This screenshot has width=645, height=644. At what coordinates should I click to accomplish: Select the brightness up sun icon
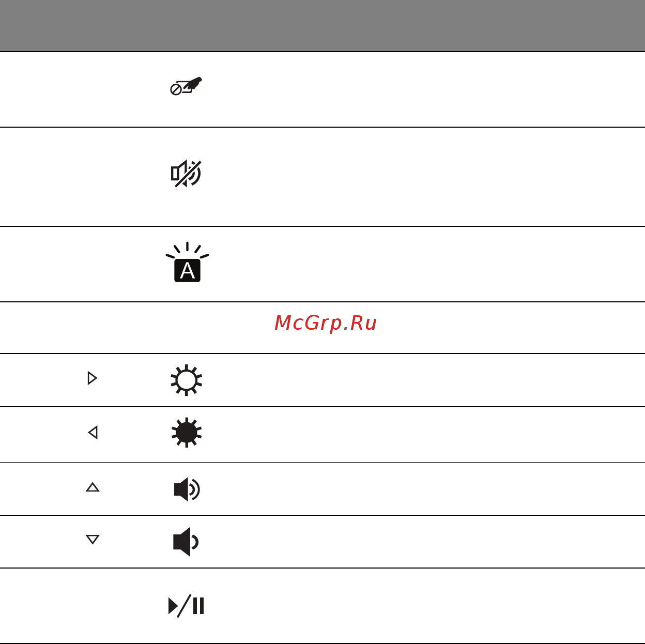pos(187,380)
